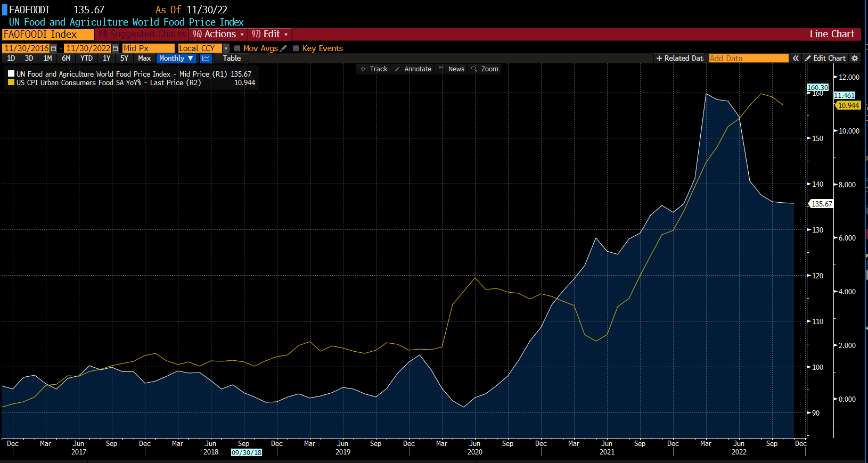Screen dimensions: 868x463
Task: Open the end date calendar picker
Action: 115,48
